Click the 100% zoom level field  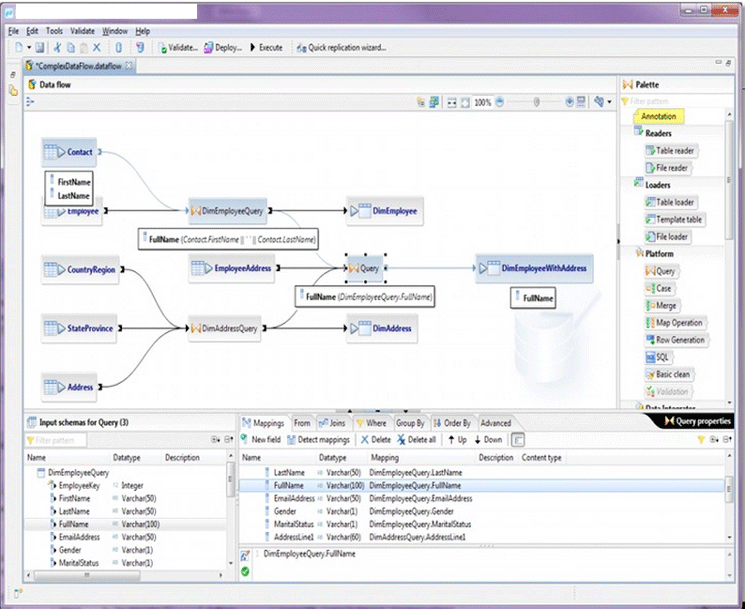483,102
